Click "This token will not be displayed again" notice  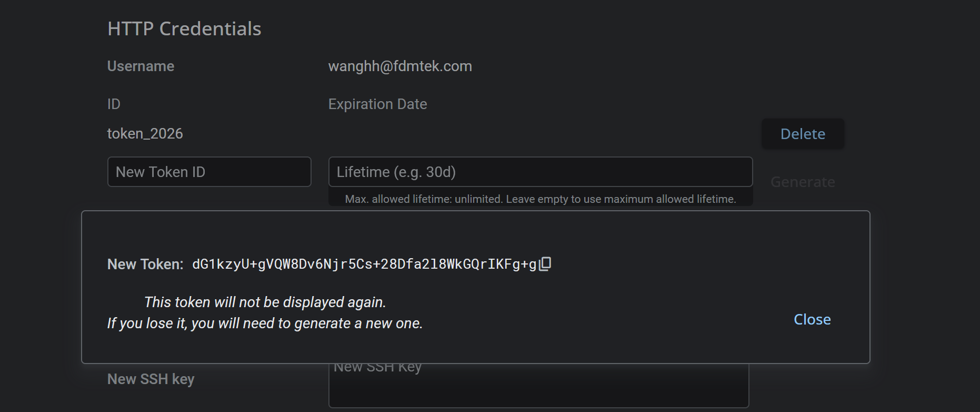tap(265, 302)
